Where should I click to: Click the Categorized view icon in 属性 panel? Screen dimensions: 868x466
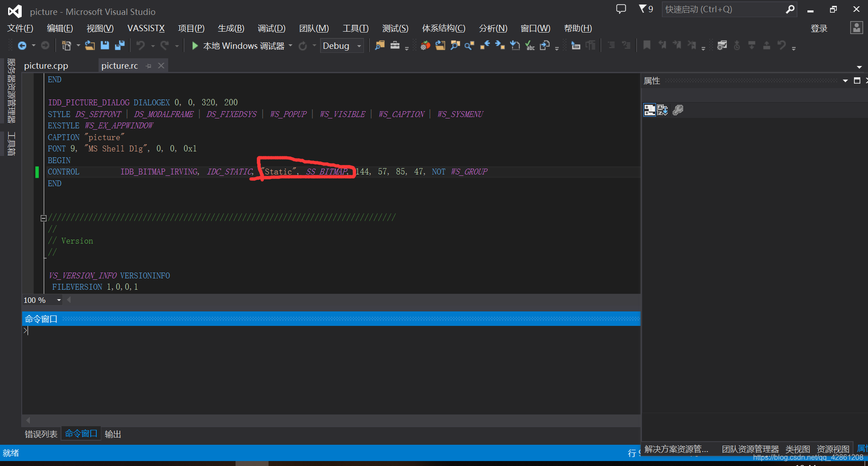click(x=650, y=110)
